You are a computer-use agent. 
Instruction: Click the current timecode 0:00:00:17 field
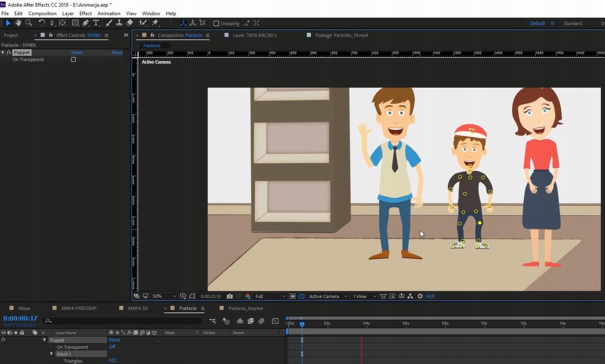[20, 318]
